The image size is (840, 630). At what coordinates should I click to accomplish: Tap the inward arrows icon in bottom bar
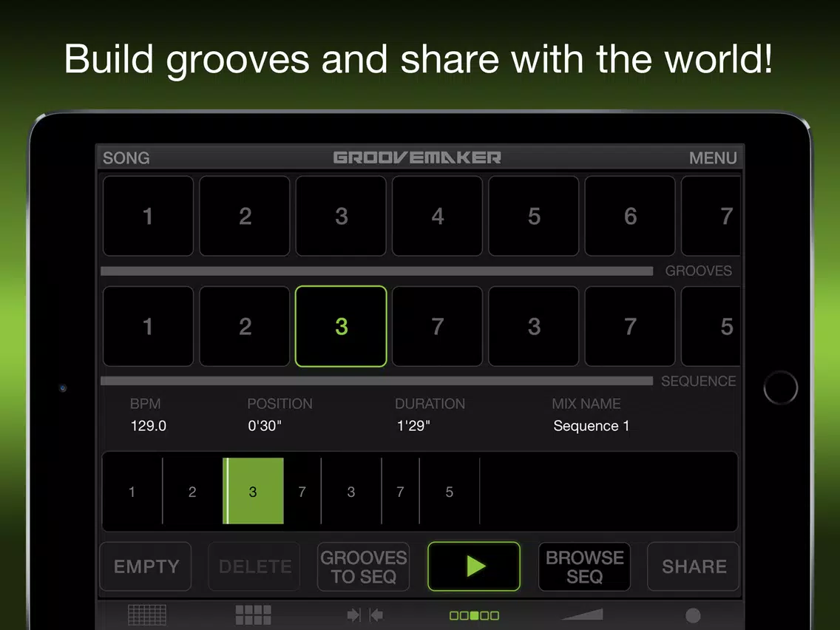[365, 615]
